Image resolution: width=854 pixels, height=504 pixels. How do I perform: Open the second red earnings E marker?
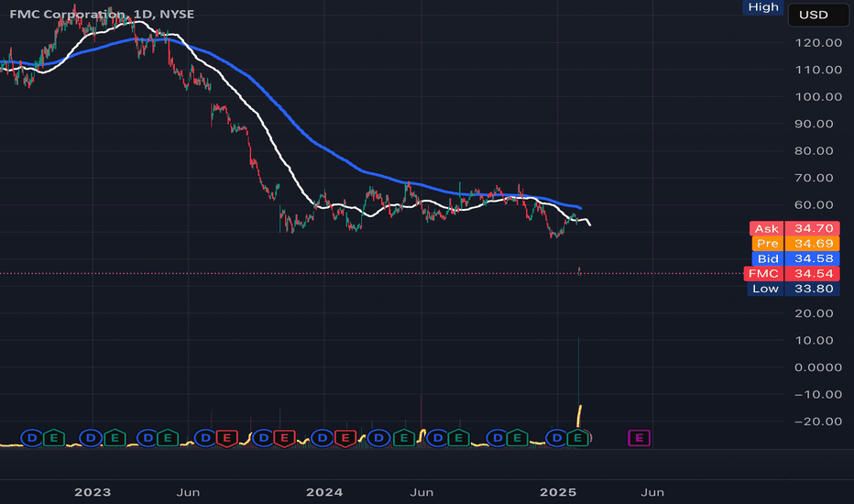click(x=284, y=438)
